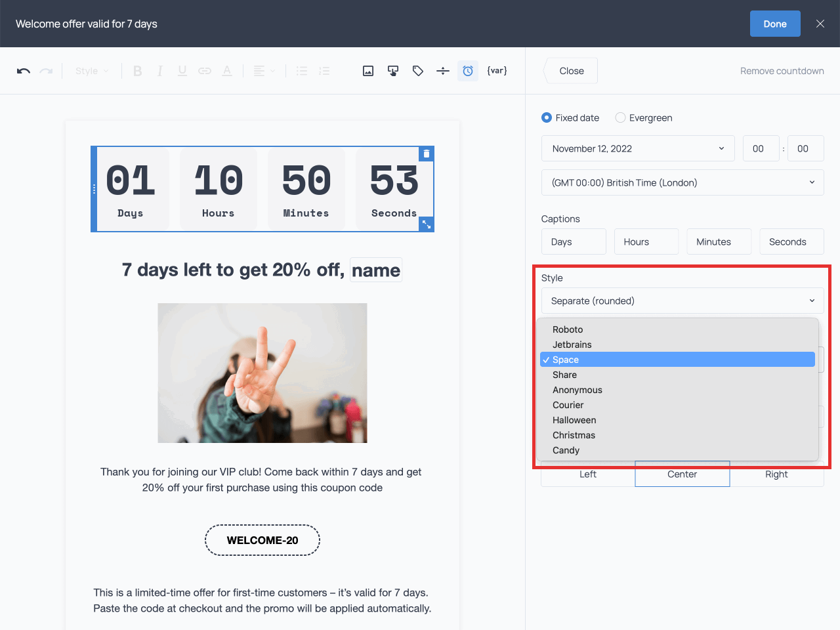The image size is (840, 630).
Task: Redo the last undone edit
Action: coord(46,71)
